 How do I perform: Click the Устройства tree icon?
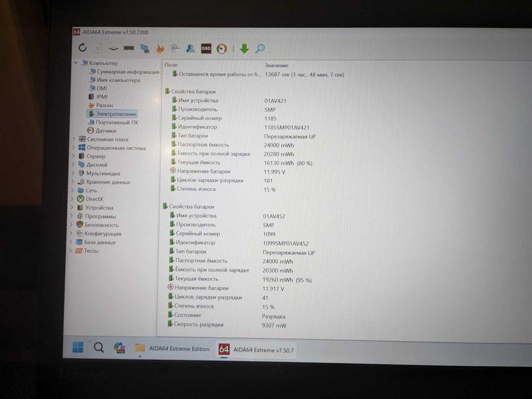click(x=80, y=207)
